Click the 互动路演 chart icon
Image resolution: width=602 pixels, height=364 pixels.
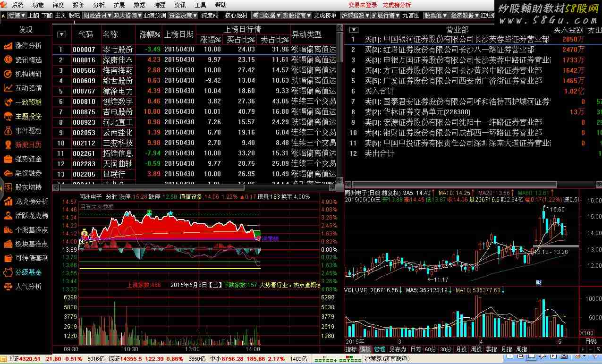(x=8, y=88)
